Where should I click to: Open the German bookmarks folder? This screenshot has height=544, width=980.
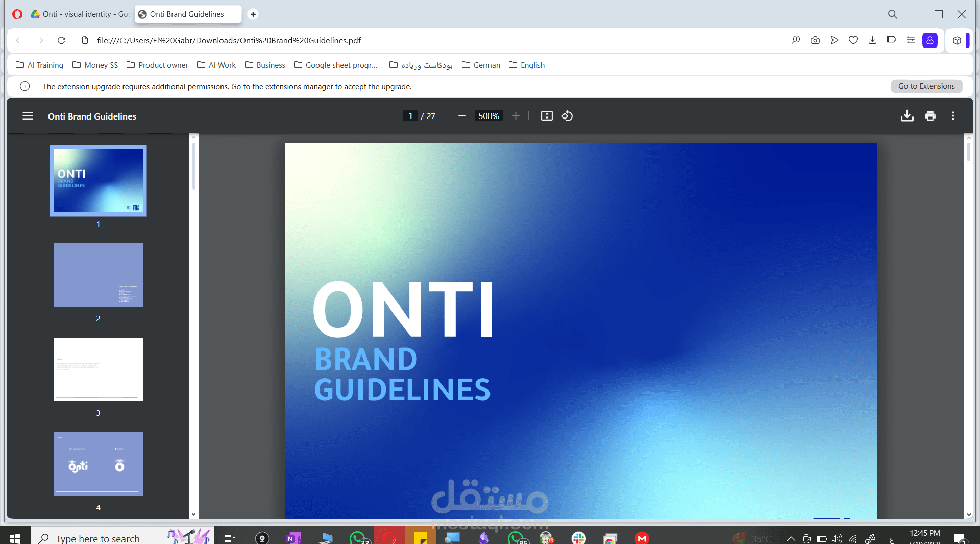[481, 65]
